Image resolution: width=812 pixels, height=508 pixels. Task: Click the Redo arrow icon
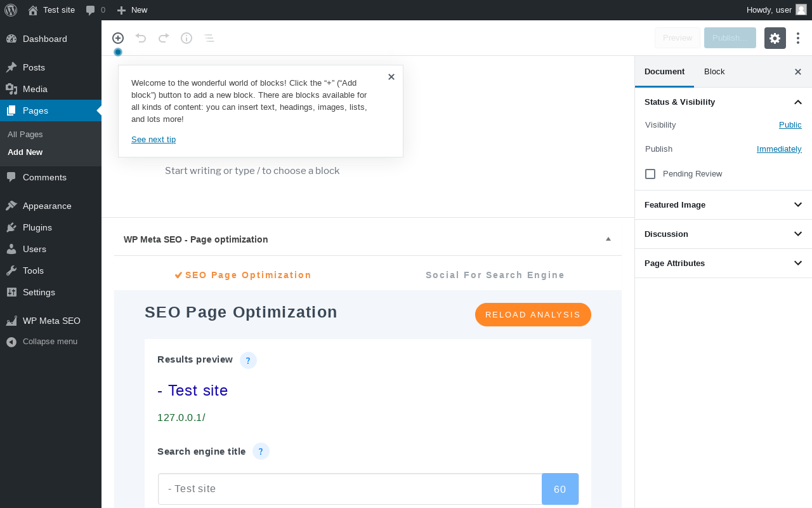164,38
